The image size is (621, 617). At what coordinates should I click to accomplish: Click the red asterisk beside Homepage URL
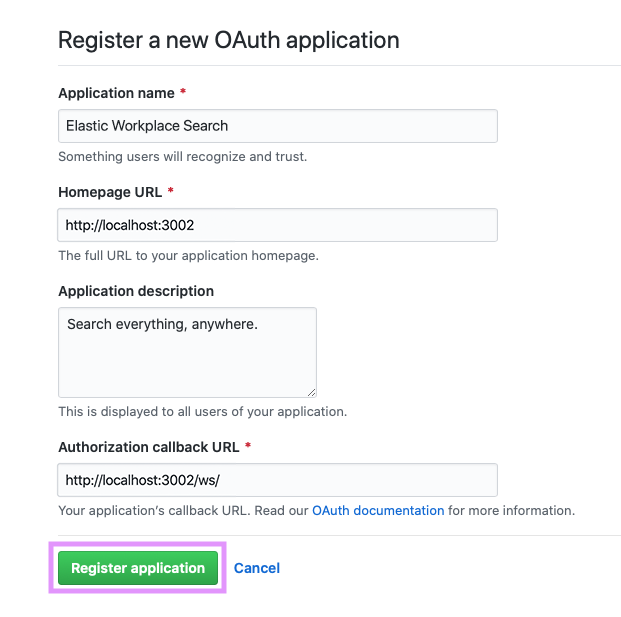171,191
